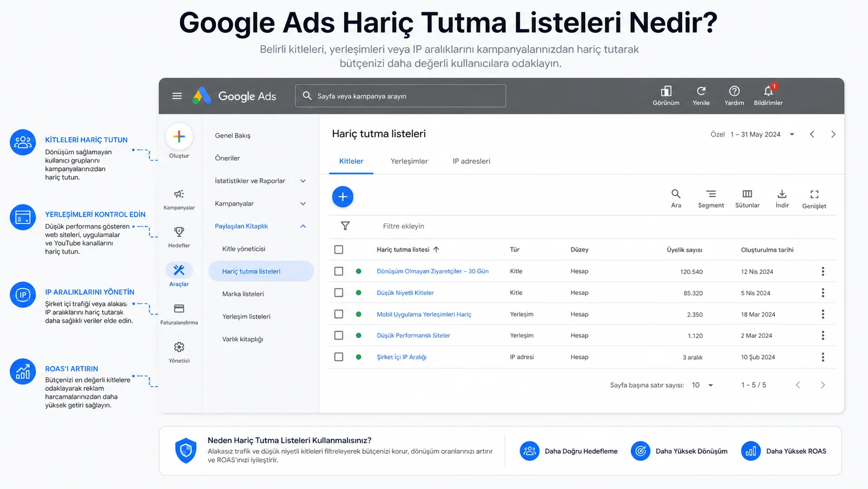
Task: Open Şirket İçi IP Aralığı link
Action: [x=401, y=357]
